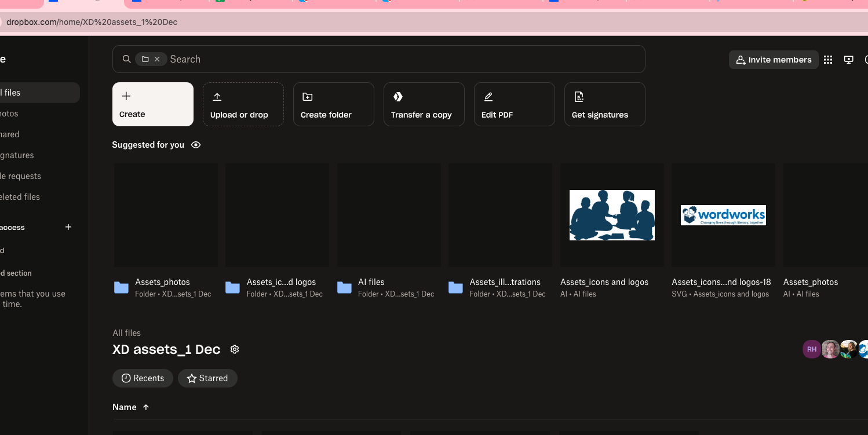Click the Invite members button

point(774,60)
